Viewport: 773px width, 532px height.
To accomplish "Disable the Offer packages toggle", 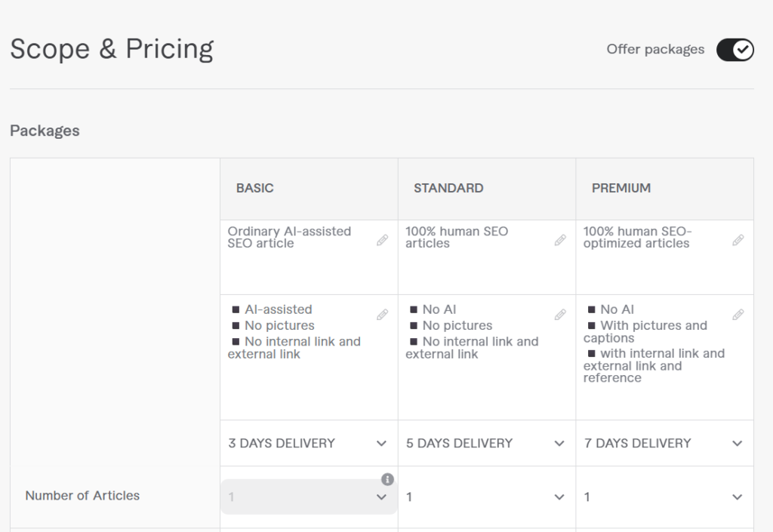I will point(734,50).
